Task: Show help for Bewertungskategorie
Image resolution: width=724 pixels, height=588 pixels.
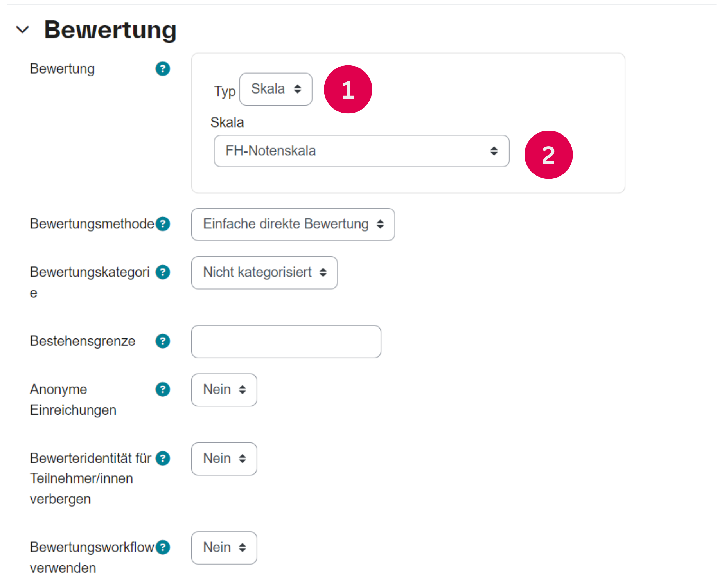Action: pos(163,272)
